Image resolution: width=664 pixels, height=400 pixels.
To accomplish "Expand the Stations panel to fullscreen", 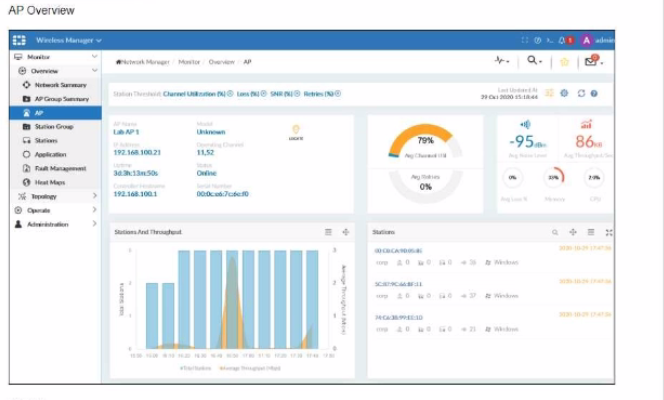I will point(609,231).
